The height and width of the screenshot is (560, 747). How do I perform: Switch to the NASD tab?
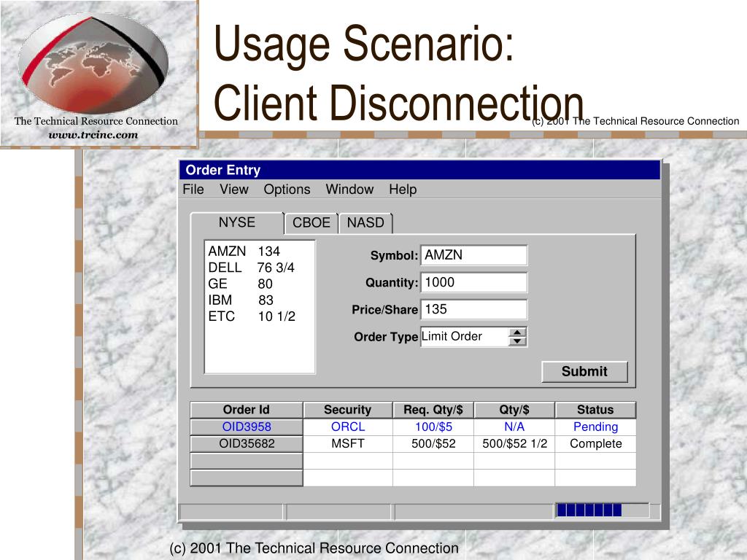[365, 223]
